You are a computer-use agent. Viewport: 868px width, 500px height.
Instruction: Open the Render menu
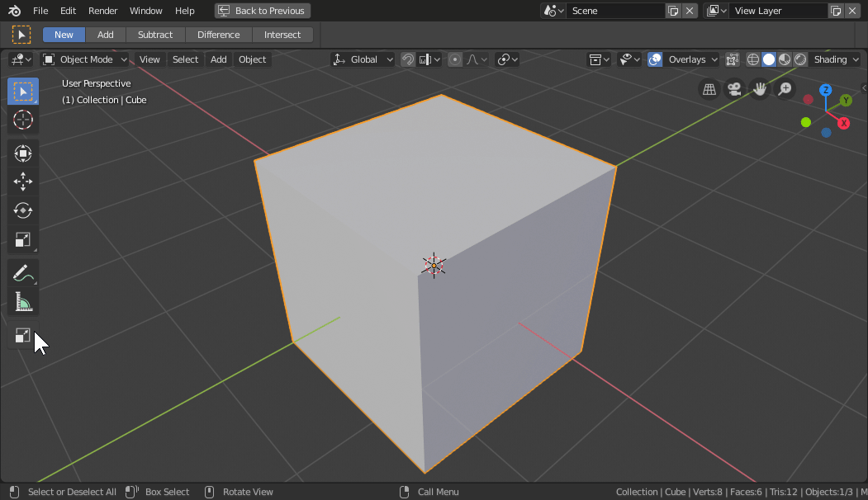pyautogui.click(x=103, y=11)
